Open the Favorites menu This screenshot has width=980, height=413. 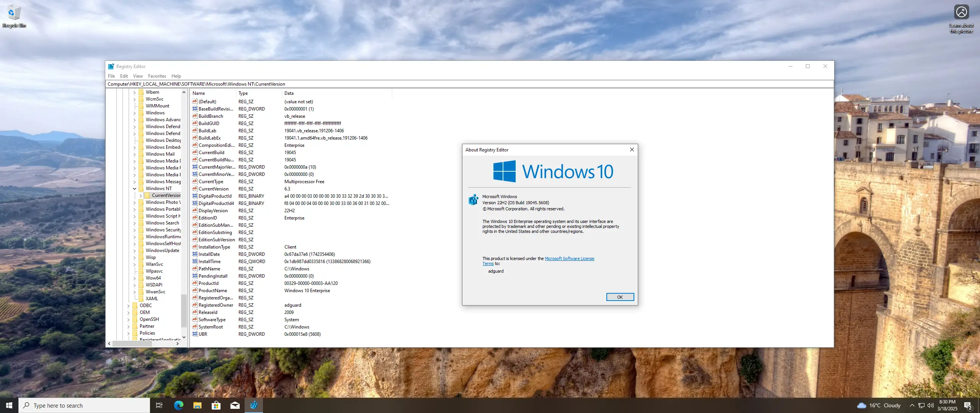157,76
